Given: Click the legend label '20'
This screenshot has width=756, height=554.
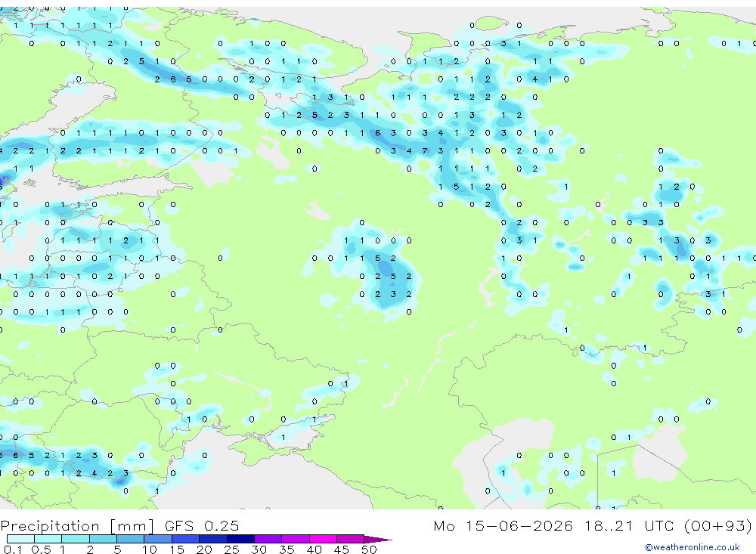Looking at the screenshot, I should pyautogui.click(x=204, y=549).
